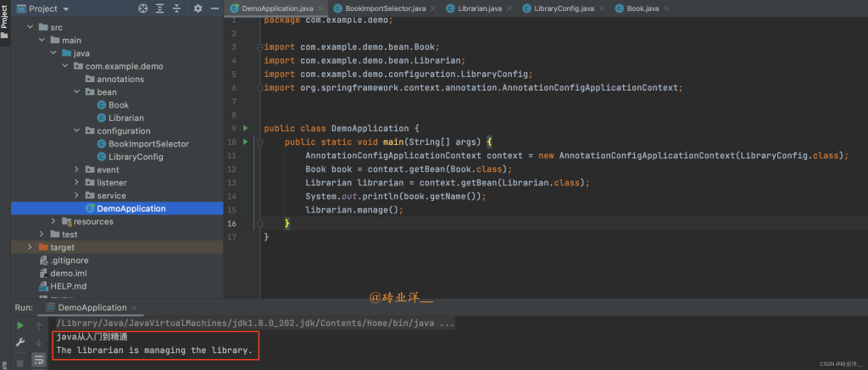
Task: Click the locate/select opened file icon
Action: click(x=142, y=8)
